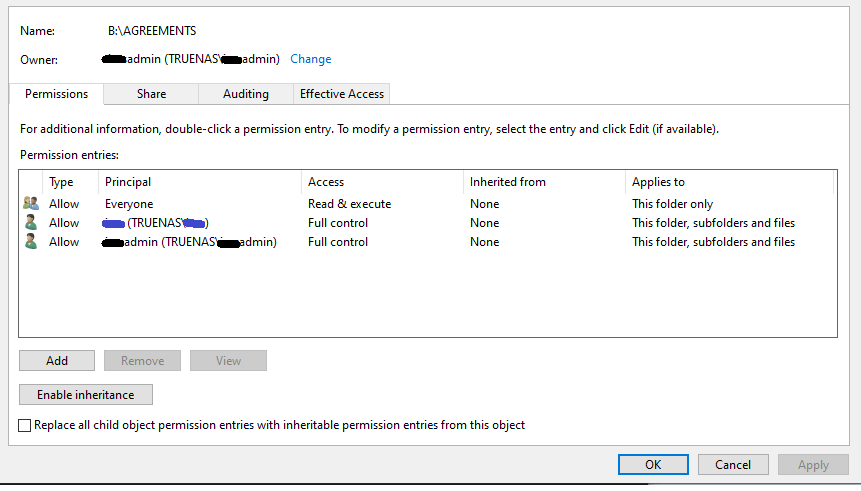Switch to the Share tab
The height and width of the screenshot is (491, 861).
(152, 94)
